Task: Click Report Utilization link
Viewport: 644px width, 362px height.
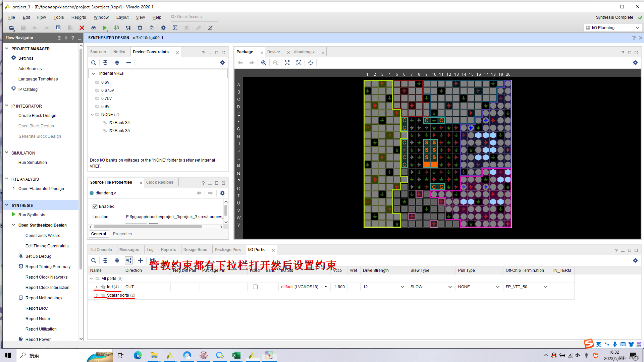Action: [41, 329]
